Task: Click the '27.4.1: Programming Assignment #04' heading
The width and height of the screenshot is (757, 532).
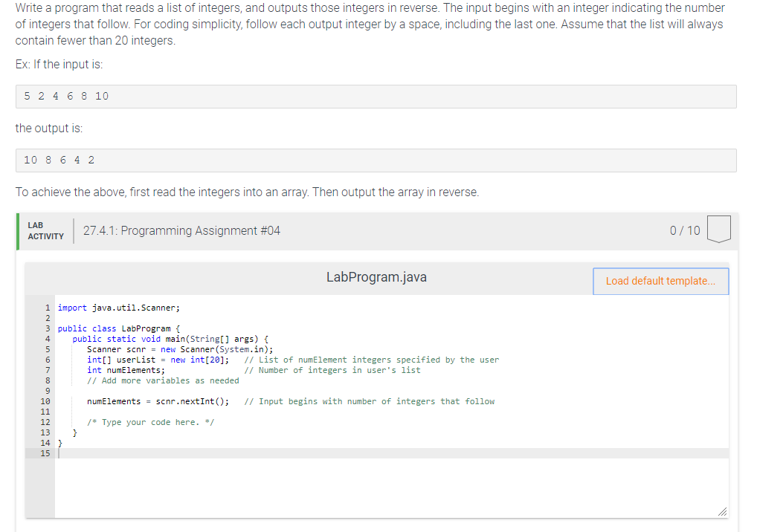Action: 181,230
